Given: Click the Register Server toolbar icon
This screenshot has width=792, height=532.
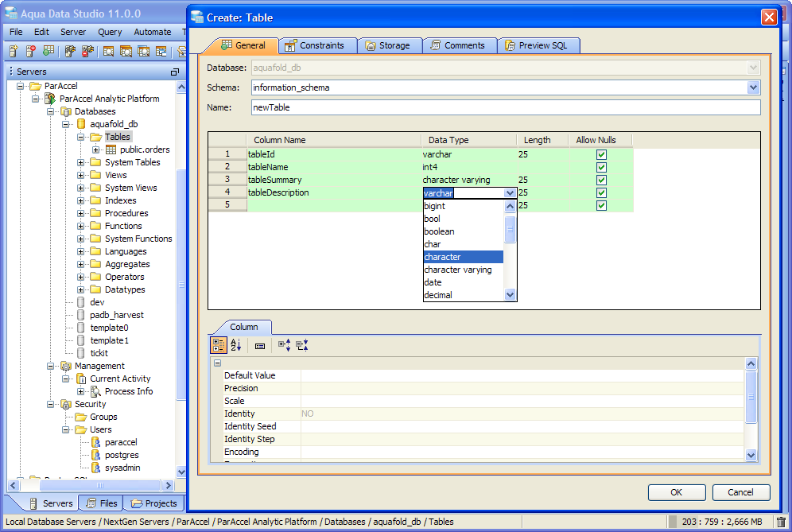Looking at the screenshot, I should [x=14, y=51].
